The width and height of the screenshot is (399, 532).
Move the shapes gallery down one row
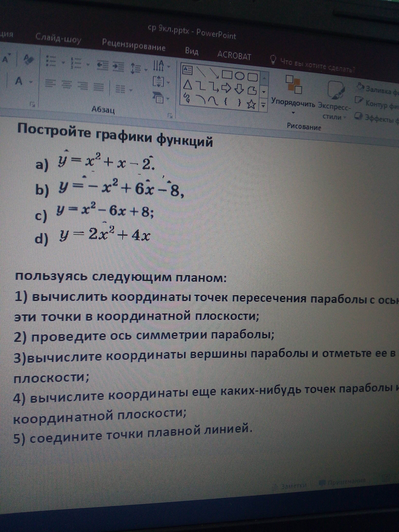click(x=264, y=92)
